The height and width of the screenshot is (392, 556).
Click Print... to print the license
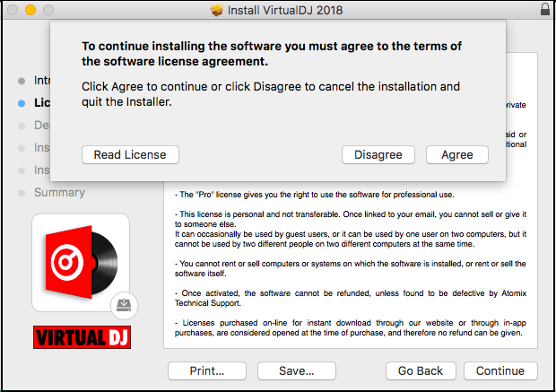coord(207,370)
